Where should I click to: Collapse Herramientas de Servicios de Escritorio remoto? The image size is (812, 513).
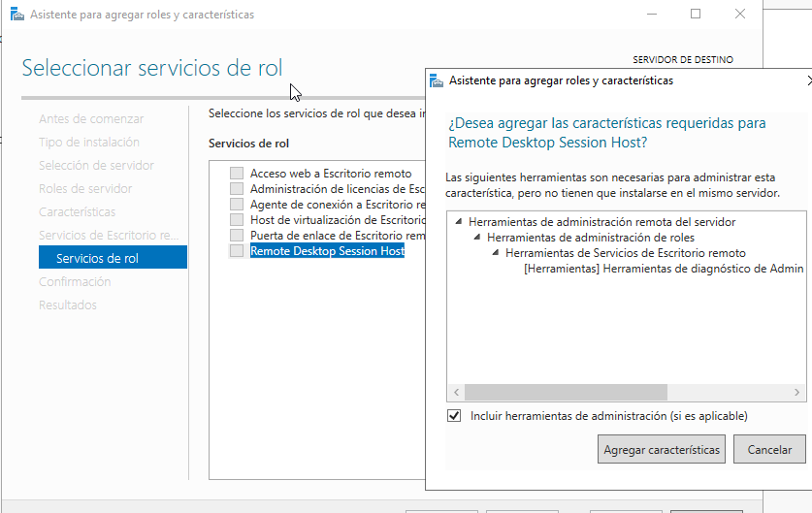[496, 252]
